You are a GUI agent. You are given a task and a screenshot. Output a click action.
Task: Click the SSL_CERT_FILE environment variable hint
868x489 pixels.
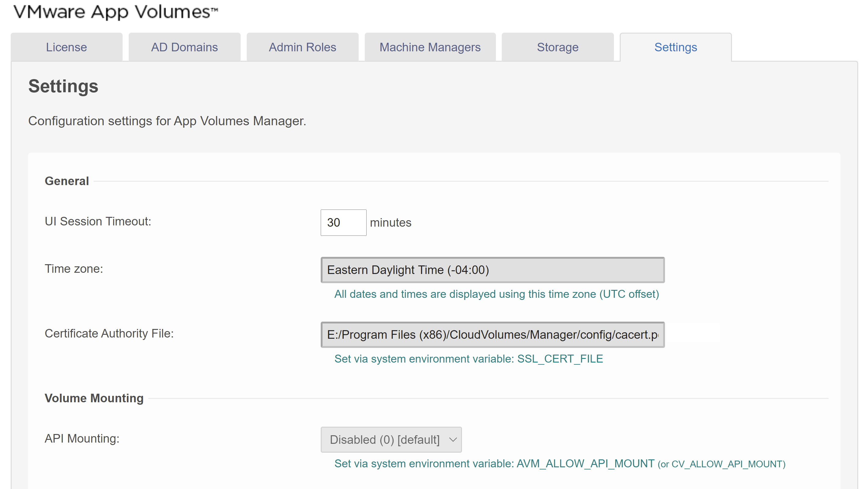click(x=468, y=359)
